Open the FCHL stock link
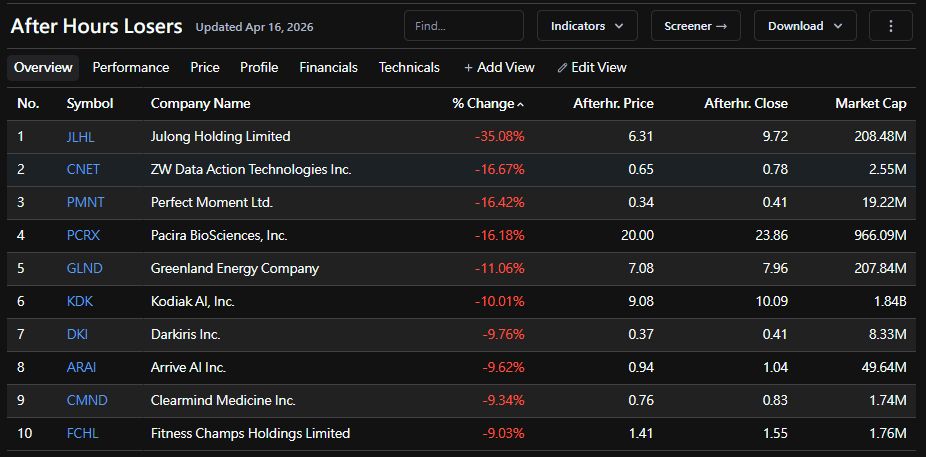Viewport: 926px width, 457px height. coord(82,433)
